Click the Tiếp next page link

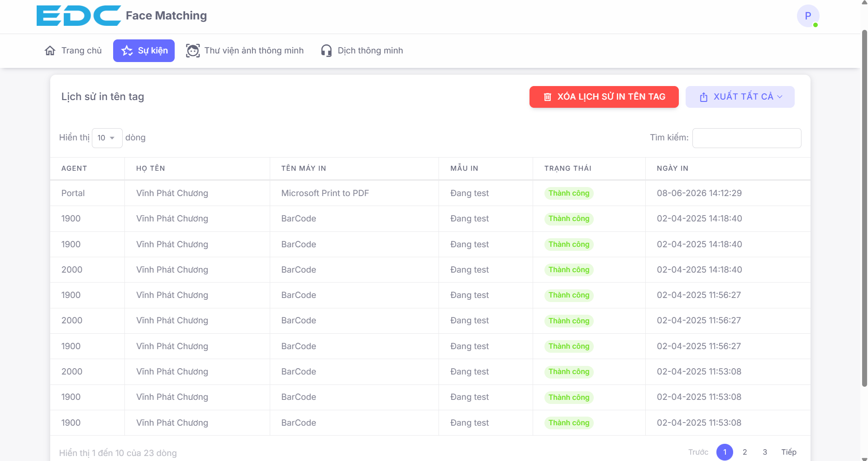pyautogui.click(x=789, y=452)
